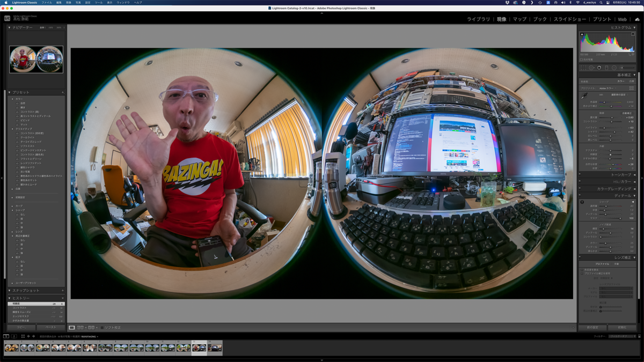This screenshot has height=362, width=644.
Task: Activate the loupe view icon in toolbar
Action: [71, 327]
